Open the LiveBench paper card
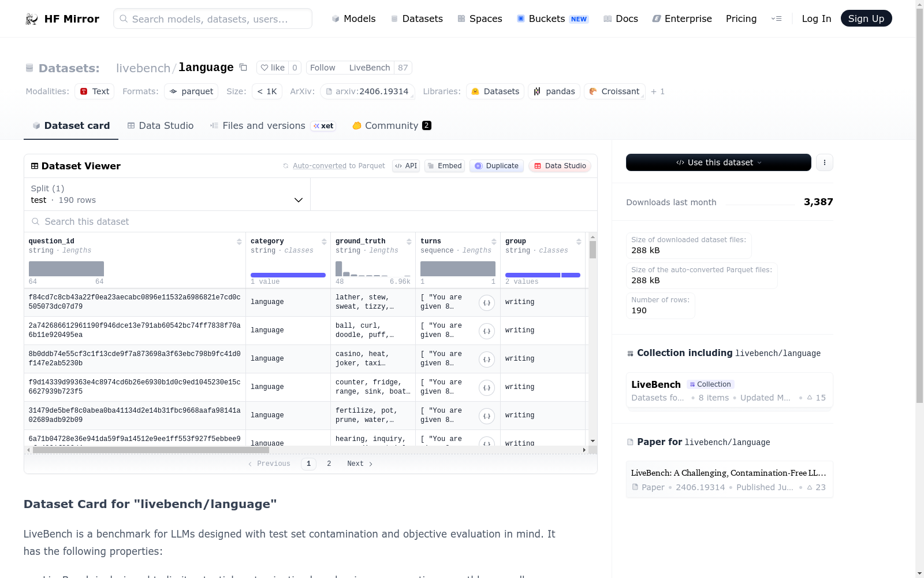 pos(729,480)
